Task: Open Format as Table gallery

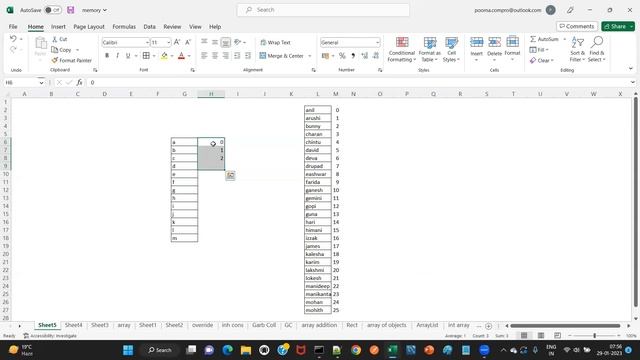Action: pyautogui.click(x=429, y=49)
